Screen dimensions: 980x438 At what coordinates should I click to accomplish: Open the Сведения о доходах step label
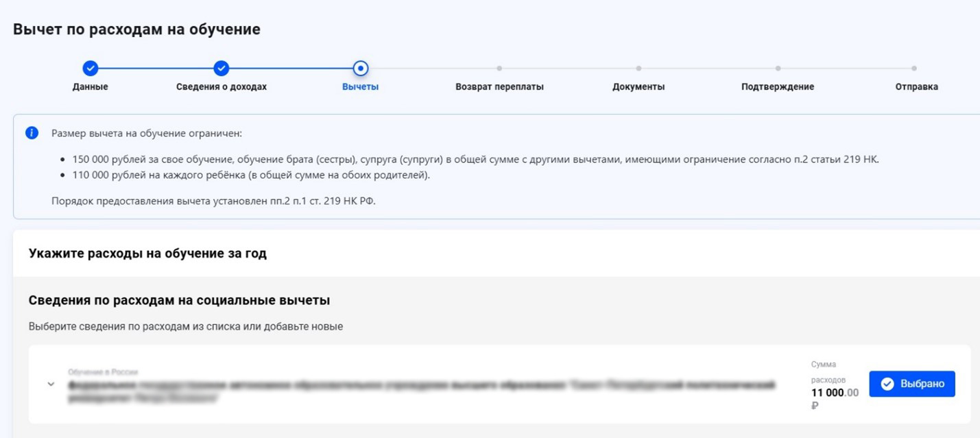[x=221, y=87]
